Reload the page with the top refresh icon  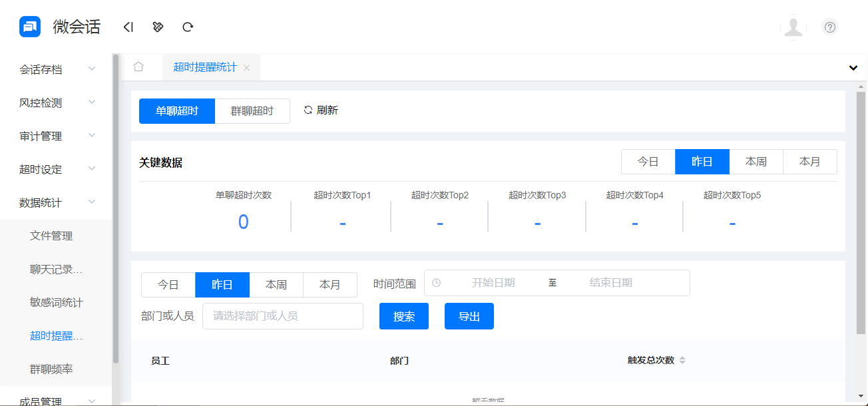pyautogui.click(x=188, y=27)
